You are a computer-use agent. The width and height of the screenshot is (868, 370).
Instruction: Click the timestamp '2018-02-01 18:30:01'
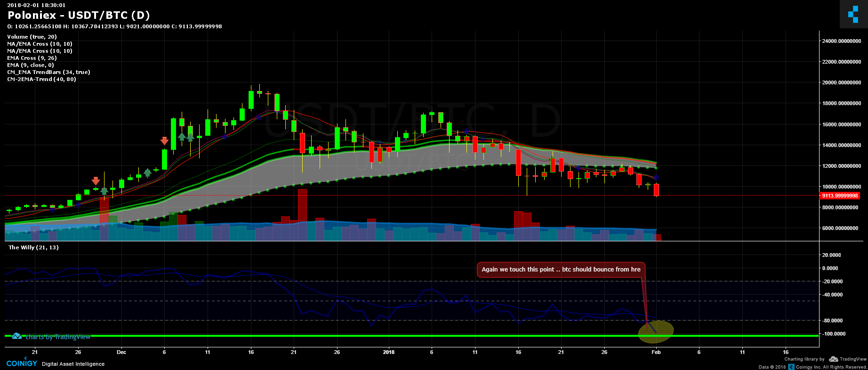(x=36, y=5)
